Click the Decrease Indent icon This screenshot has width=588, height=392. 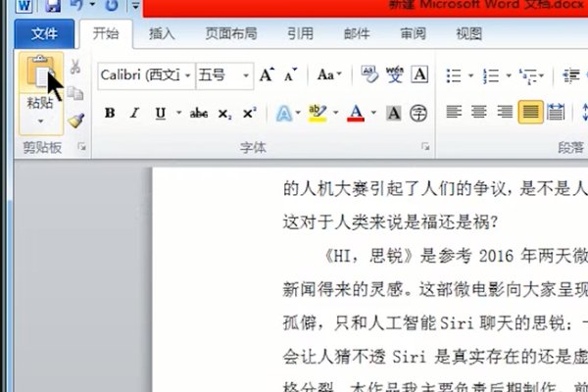coord(571,75)
